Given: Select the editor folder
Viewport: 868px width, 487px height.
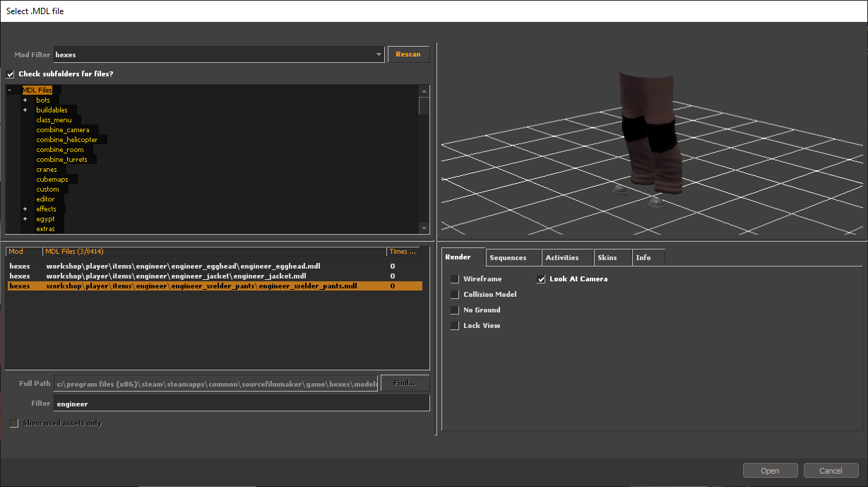Looking at the screenshot, I should [46, 199].
